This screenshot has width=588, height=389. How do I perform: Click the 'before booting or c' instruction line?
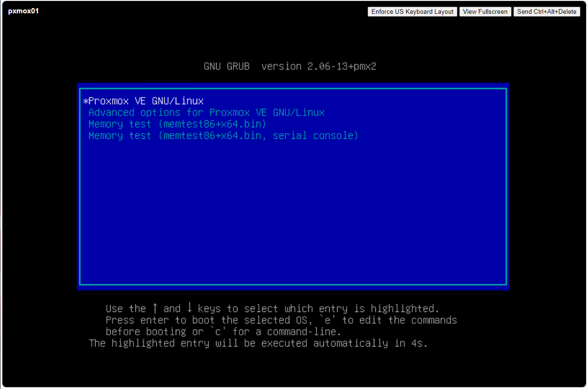click(223, 331)
